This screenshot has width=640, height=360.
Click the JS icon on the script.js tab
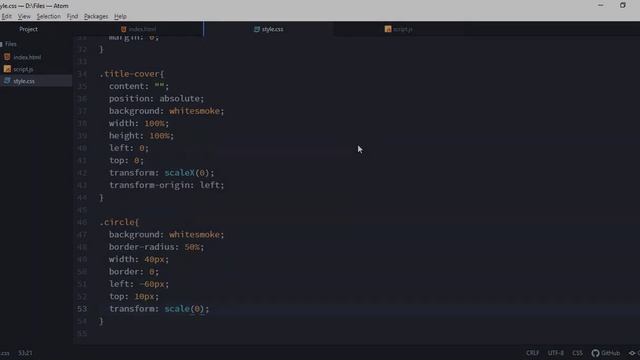pyautogui.click(x=388, y=29)
